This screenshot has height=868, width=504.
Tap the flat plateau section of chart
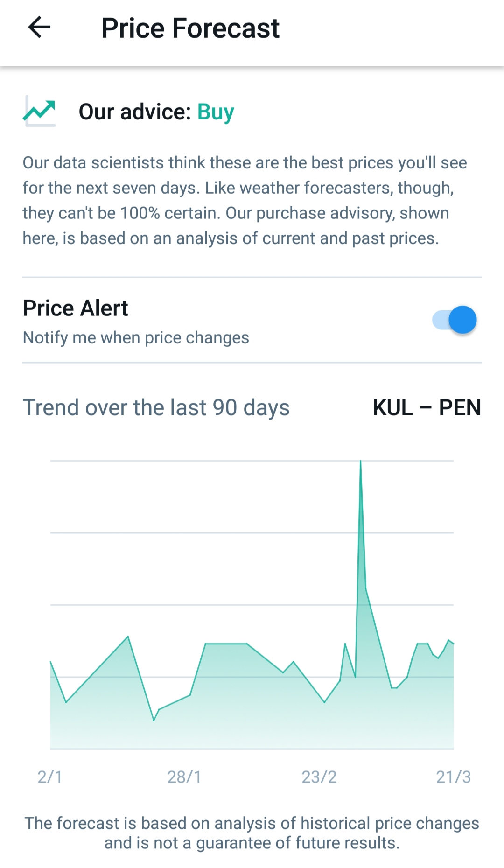[x=226, y=644]
